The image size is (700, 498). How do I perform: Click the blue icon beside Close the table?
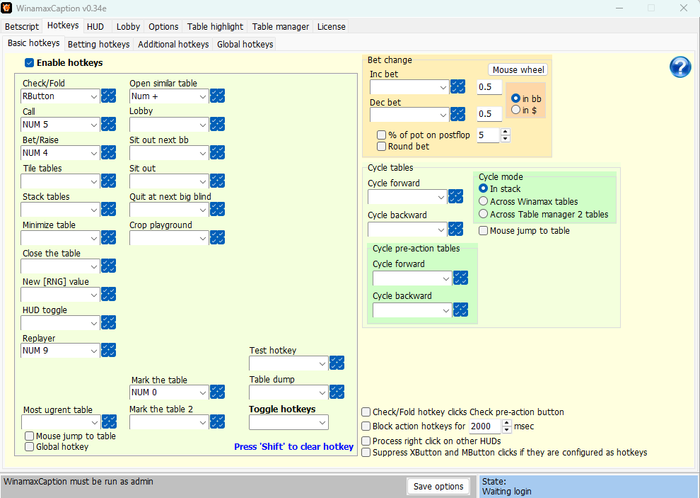pos(108,266)
